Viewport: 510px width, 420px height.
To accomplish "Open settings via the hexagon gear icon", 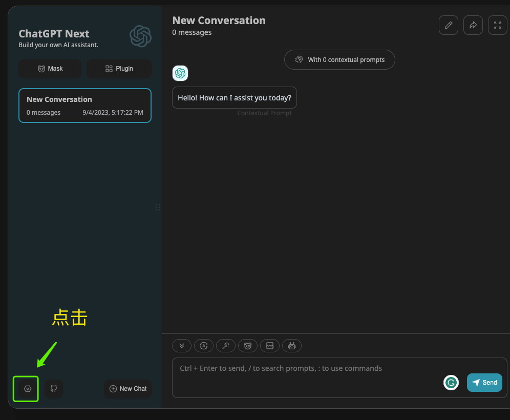I will point(27,389).
